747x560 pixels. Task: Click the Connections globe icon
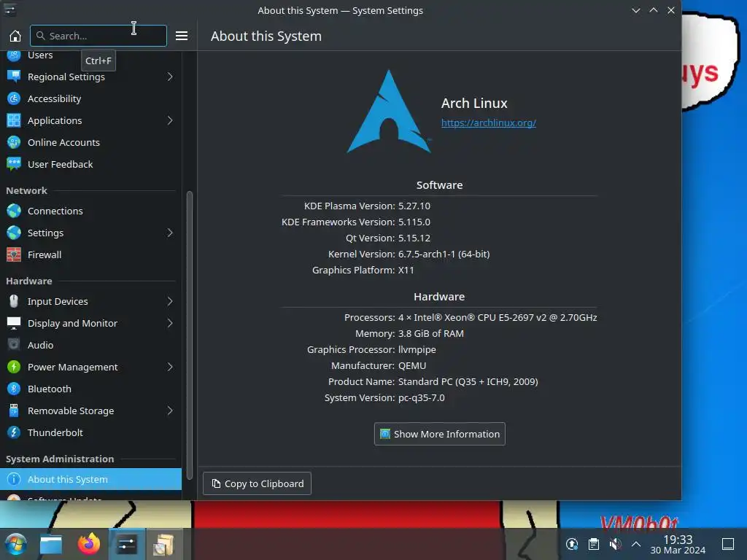pos(14,211)
